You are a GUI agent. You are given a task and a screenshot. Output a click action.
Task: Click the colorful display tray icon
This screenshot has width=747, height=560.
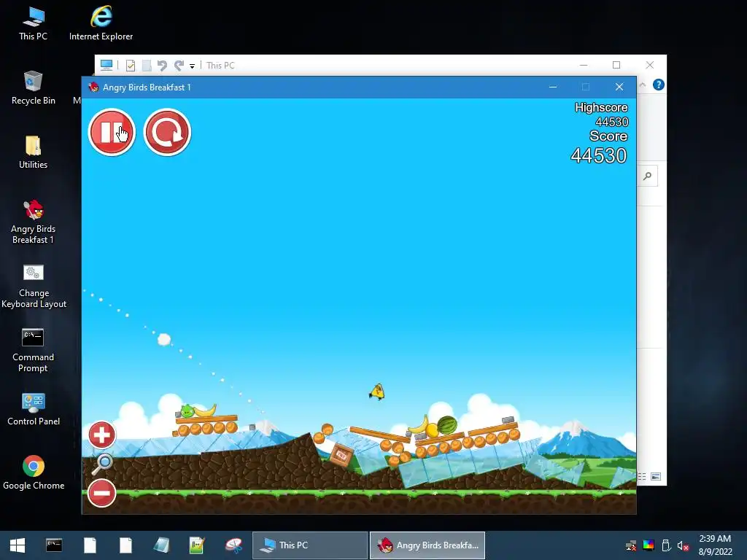pyautogui.click(x=649, y=545)
